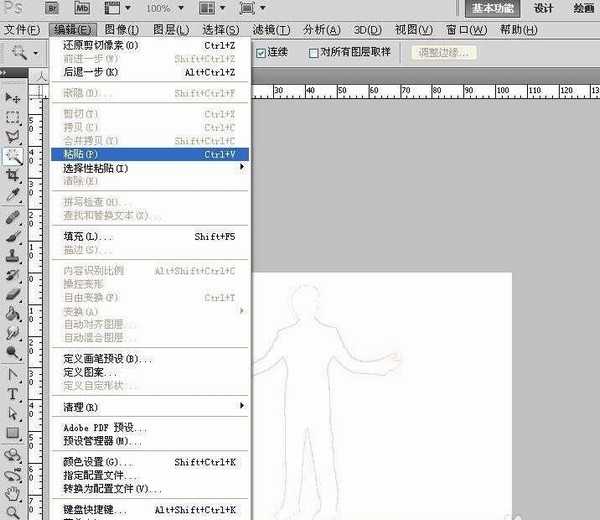
Task: Open the 图层(L) menu
Action: pyautogui.click(x=171, y=29)
